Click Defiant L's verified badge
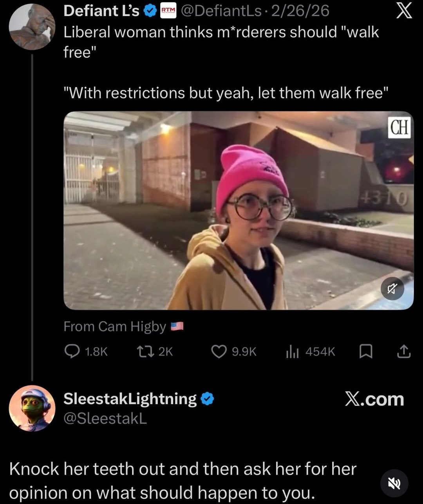423x504 pixels. click(149, 10)
